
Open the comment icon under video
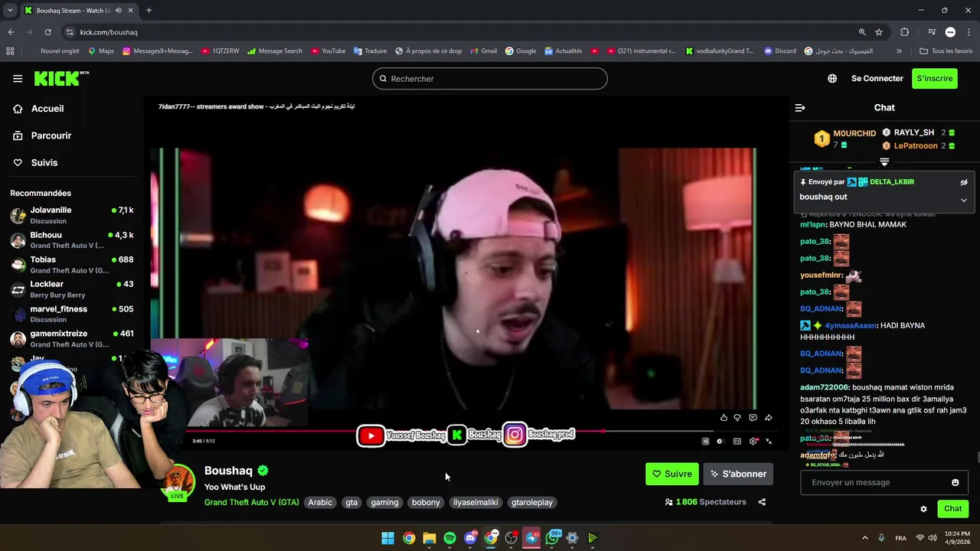[753, 418]
